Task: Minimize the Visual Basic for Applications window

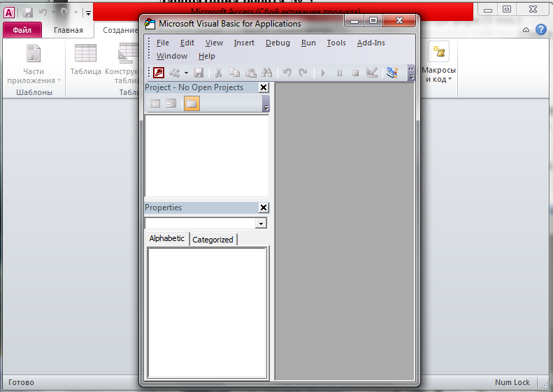Action: click(354, 21)
